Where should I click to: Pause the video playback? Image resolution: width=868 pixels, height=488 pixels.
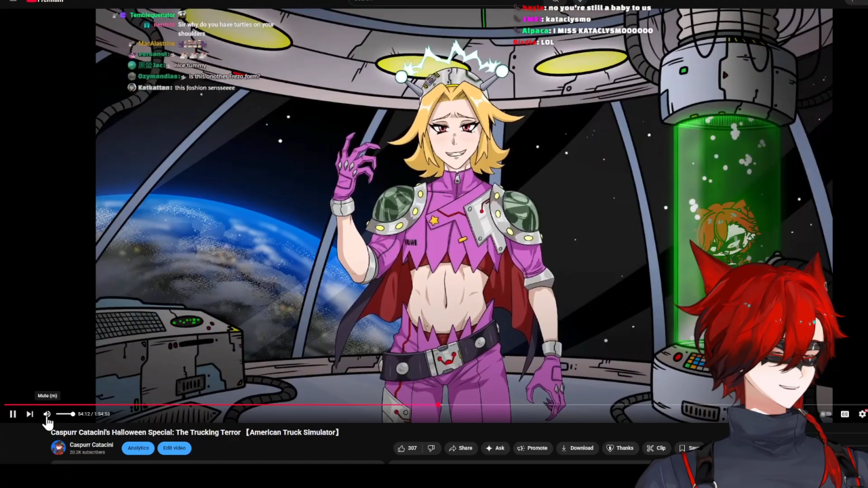click(13, 414)
